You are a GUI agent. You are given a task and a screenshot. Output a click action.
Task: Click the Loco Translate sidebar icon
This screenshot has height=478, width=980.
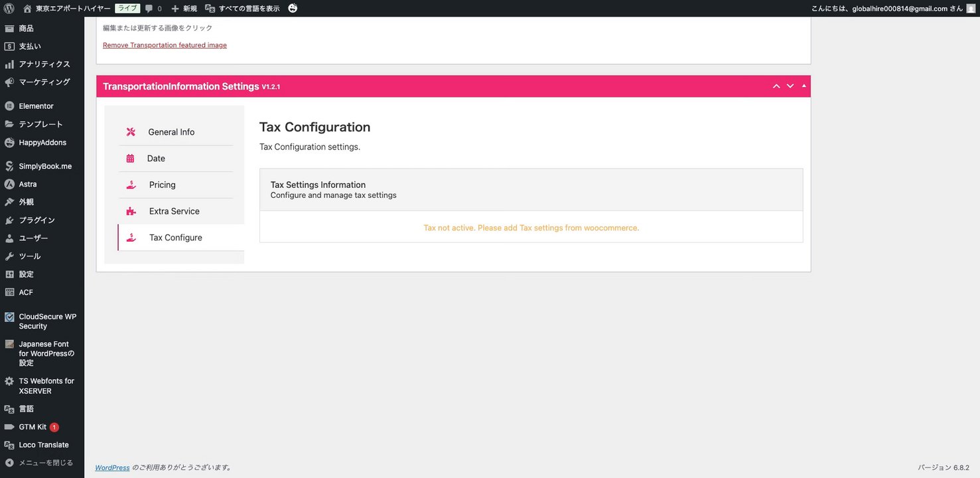pos(9,445)
